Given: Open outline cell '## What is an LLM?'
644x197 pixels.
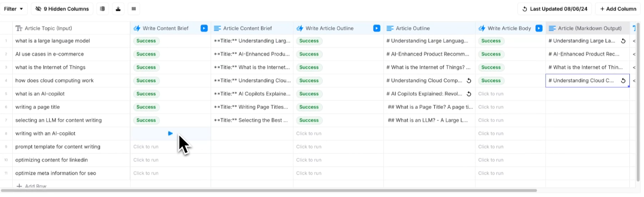Looking at the screenshot, I should point(429,120).
